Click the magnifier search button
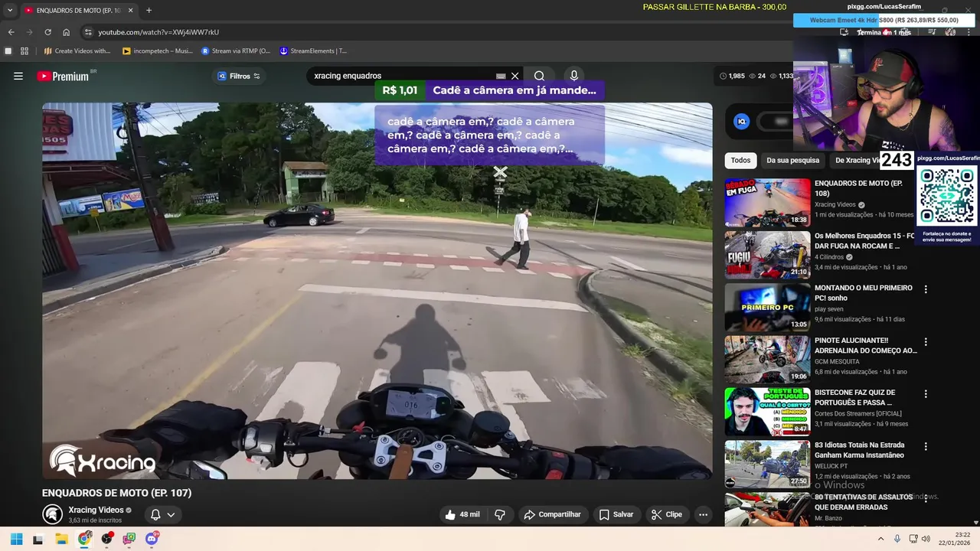The width and height of the screenshot is (980, 551). (x=540, y=76)
